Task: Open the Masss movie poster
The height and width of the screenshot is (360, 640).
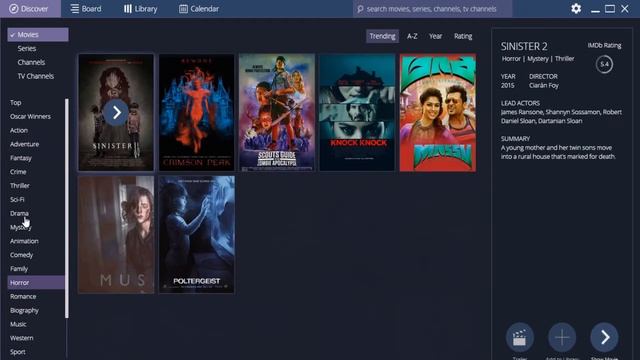Action: point(438,112)
